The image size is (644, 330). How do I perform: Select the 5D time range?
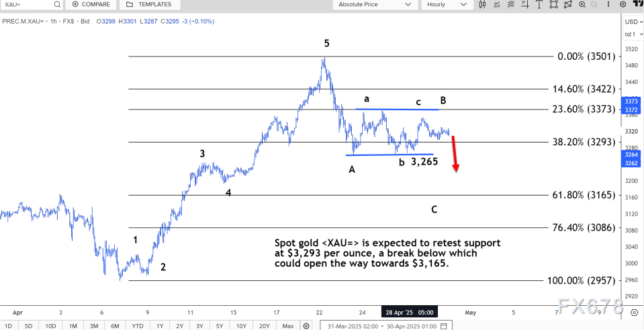[28, 326]
